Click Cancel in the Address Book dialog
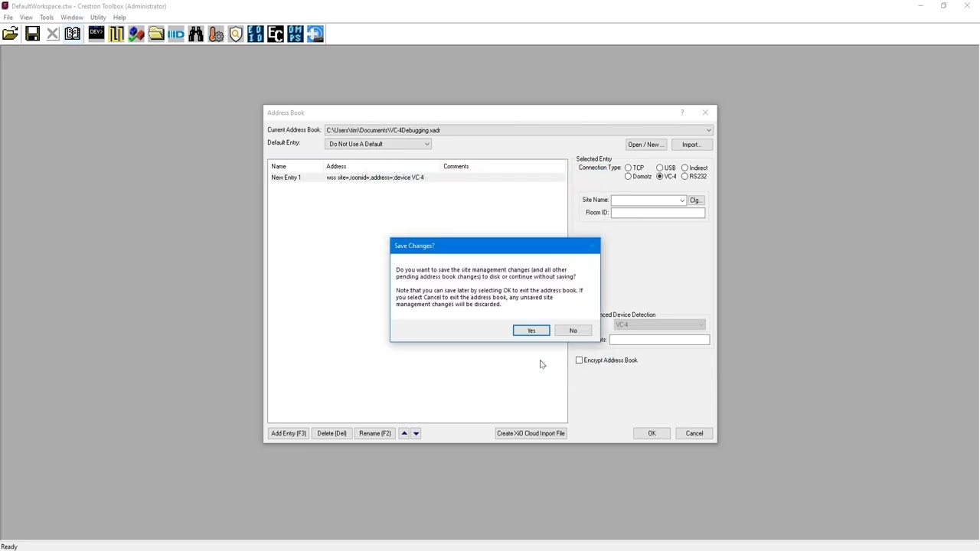Image resolution: width=980 pixels, height=551 pixels. [x=694, y=433]
